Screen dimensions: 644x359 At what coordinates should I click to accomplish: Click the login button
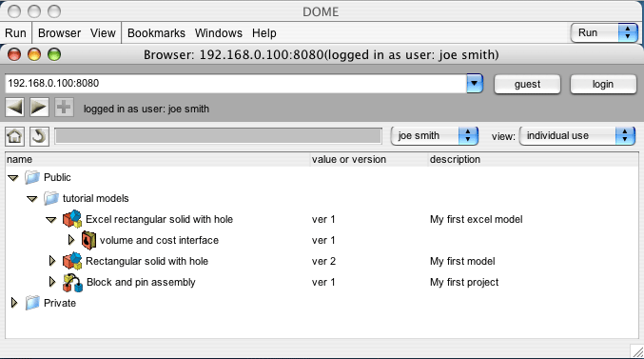click(x=603, y=85)
